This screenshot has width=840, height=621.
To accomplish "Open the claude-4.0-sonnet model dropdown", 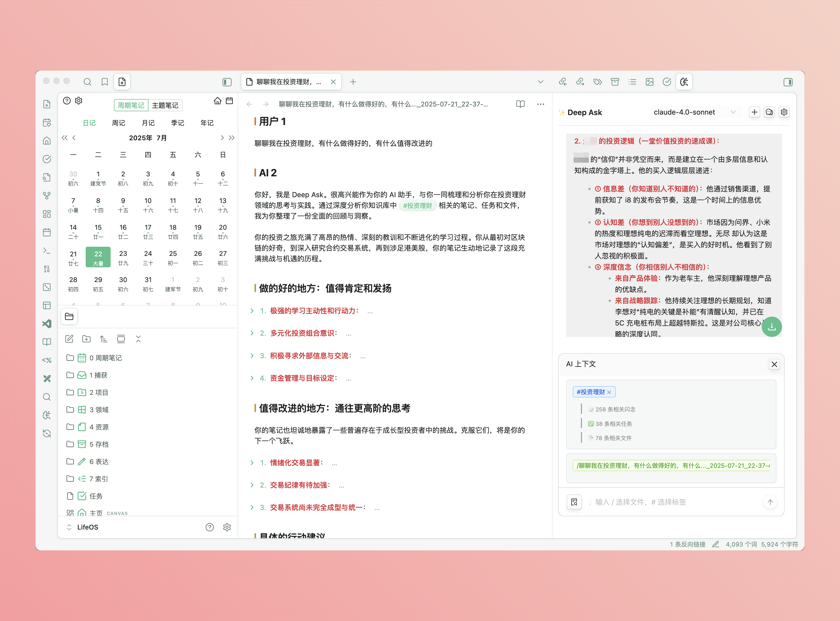I will pyautogui.click(x=694, y=112).
